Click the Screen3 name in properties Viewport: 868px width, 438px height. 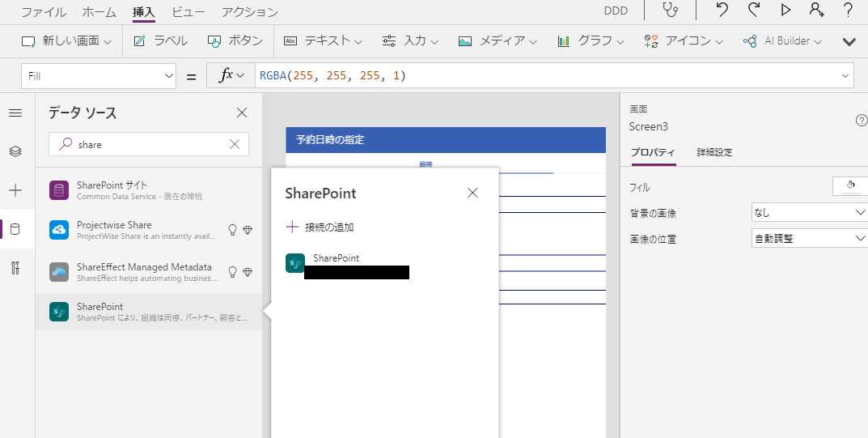[x=648, y=127]
